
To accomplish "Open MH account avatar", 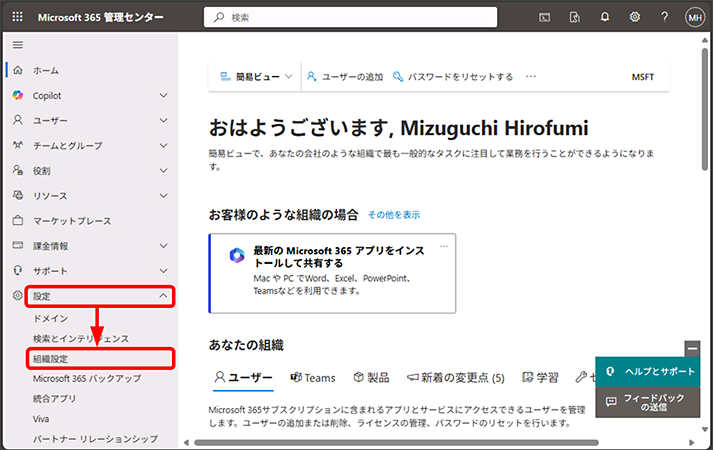I will pos(694,18).
